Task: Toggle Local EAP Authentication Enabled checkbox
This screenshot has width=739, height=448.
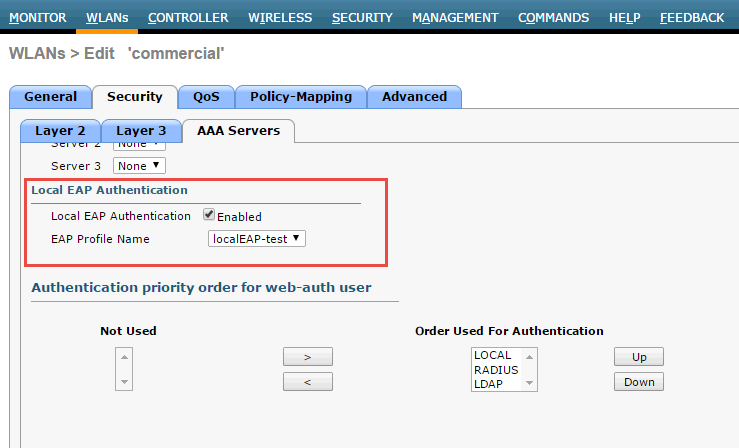Action: point(209,215)
